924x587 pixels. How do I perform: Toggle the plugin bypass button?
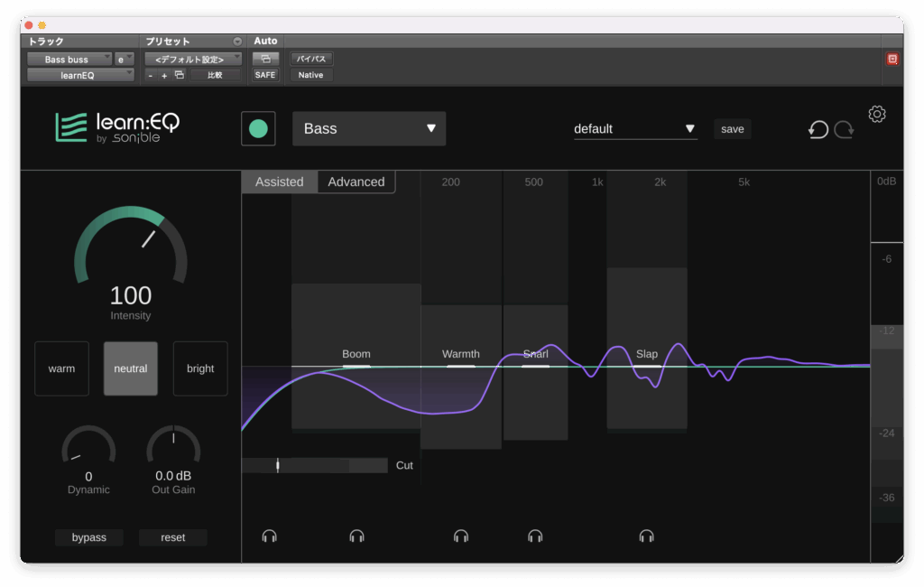[89, 537]
